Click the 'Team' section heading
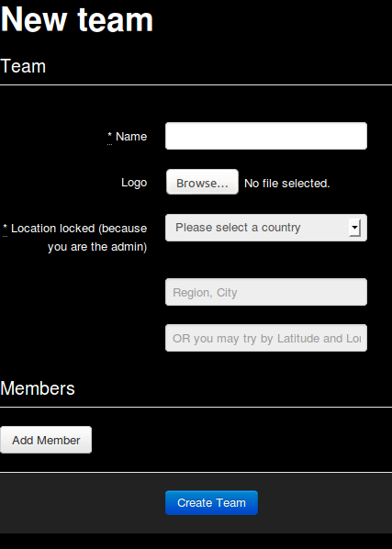 (23, 66)
